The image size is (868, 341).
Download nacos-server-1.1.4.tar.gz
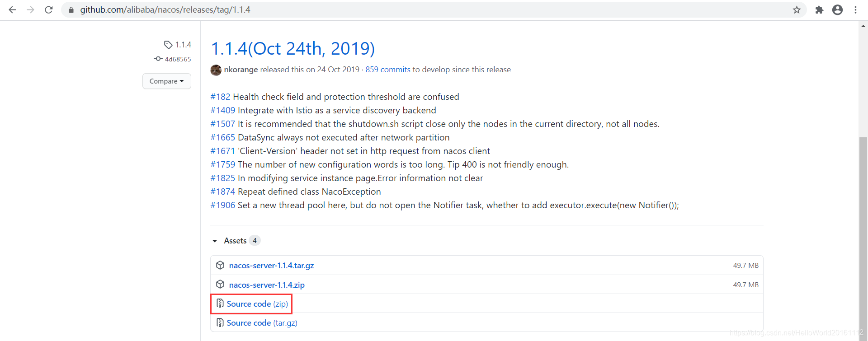click(x=271, y=266)
